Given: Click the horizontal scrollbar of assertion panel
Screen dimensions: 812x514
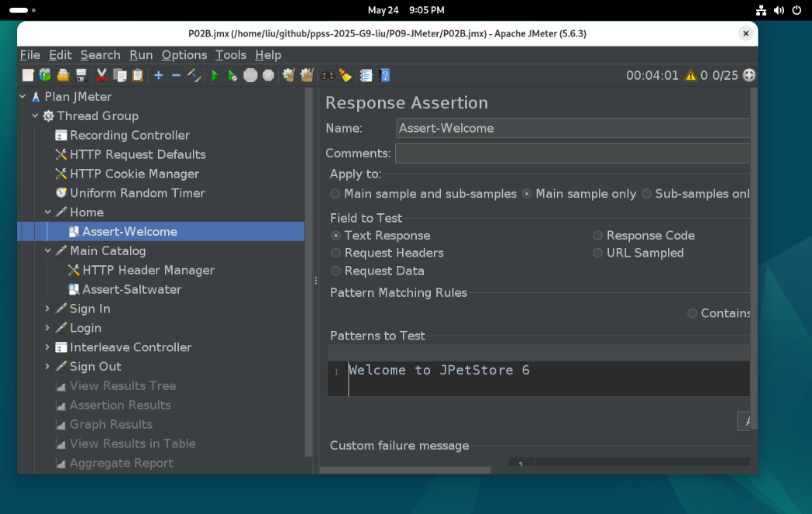Looking at the screenshot, I should tap(405, 470).
